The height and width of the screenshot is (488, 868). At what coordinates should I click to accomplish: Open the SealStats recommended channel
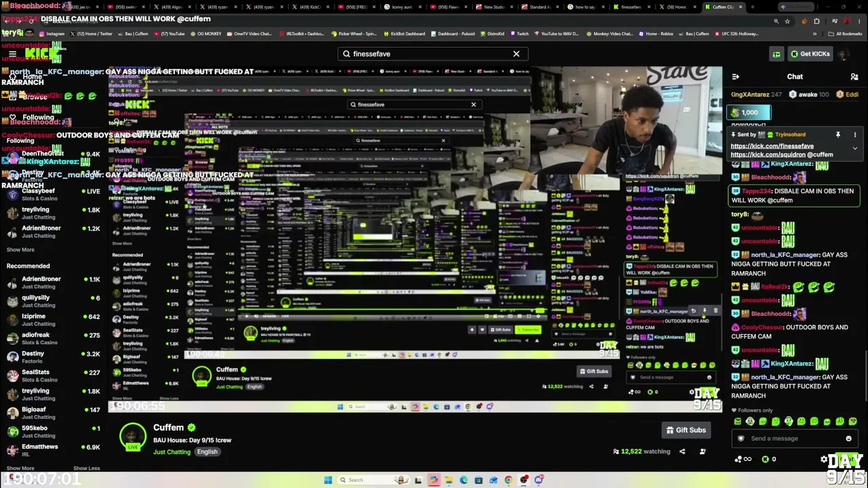(53, 375)
